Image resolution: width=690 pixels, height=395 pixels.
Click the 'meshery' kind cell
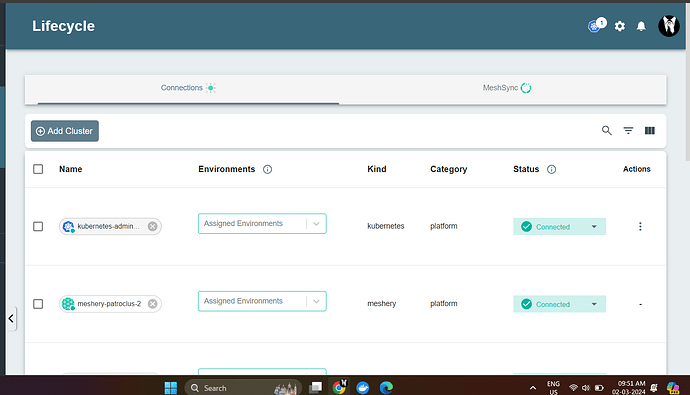click(x=382, y=304)
